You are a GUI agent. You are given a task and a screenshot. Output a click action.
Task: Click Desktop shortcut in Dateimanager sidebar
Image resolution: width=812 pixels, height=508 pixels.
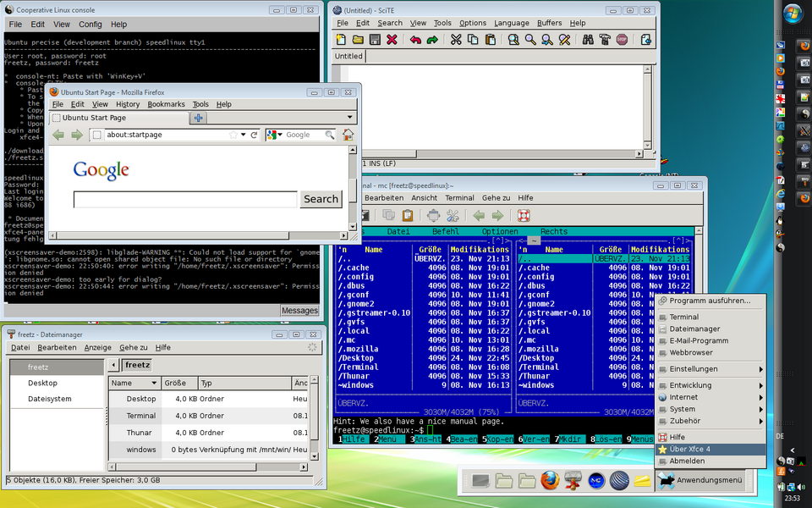pos(42,383)
